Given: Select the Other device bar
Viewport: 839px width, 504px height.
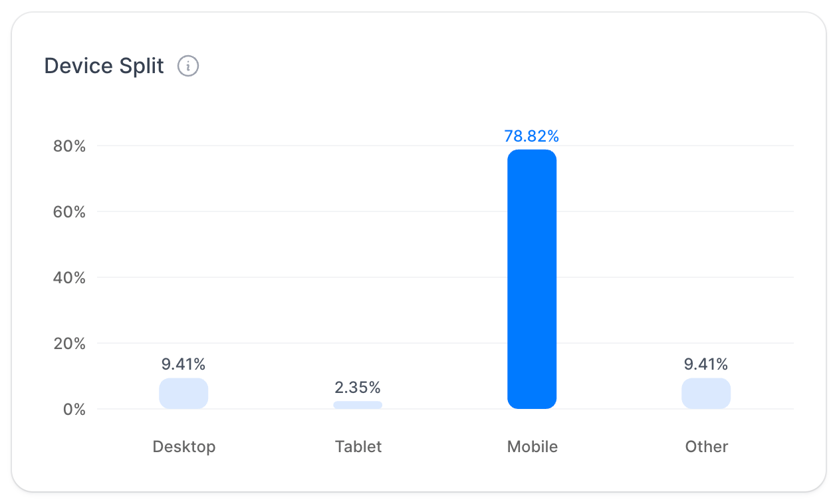Looking at the screenshot, I should pos(706,394).
